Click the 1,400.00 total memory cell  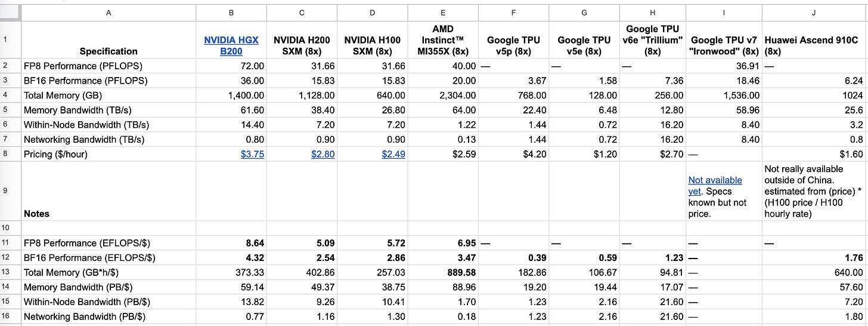tap(231, 96)
